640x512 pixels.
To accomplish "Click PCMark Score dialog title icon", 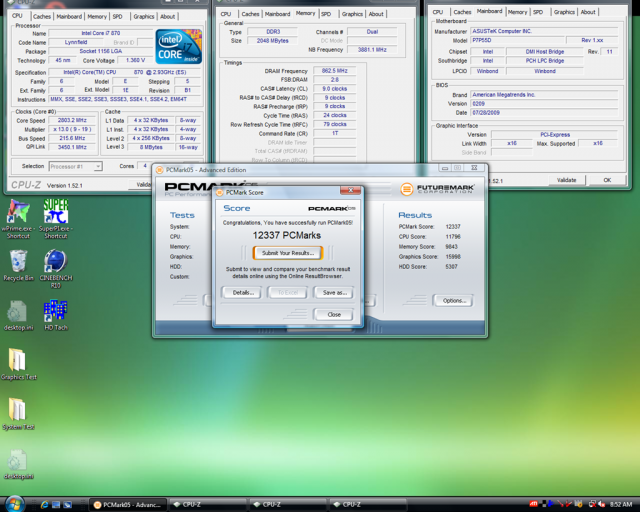I will (220, 192).
